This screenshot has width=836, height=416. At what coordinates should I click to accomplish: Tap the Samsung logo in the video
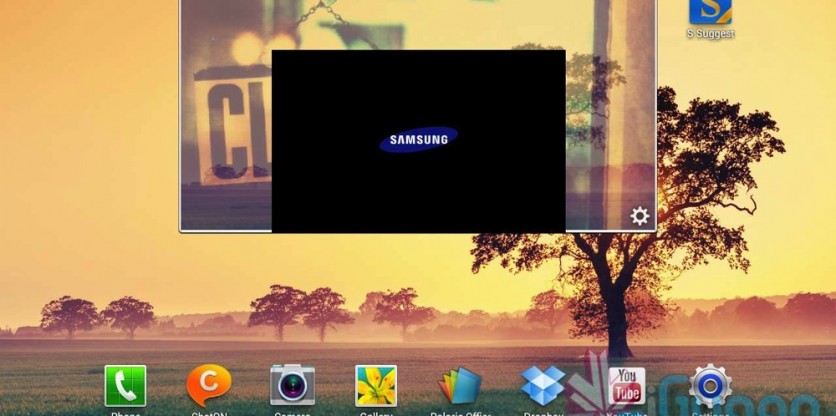[x=418, y=140]
